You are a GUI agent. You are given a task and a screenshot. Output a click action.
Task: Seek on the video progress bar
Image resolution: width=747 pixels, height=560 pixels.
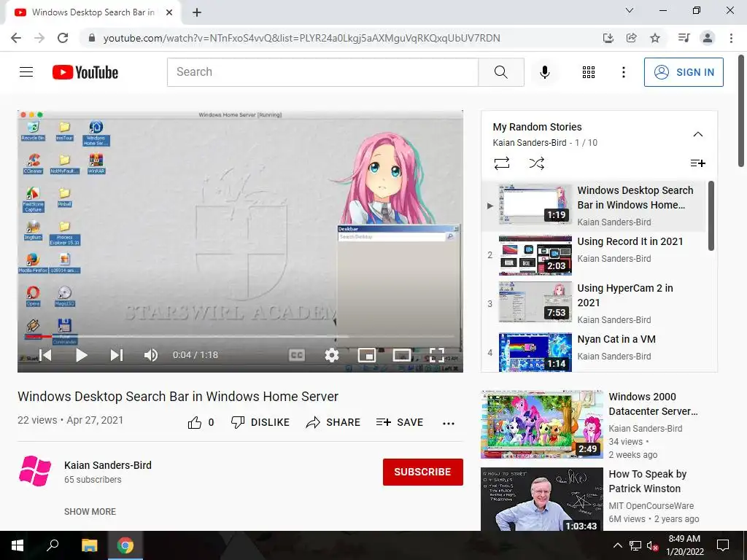tap(240, 337)
